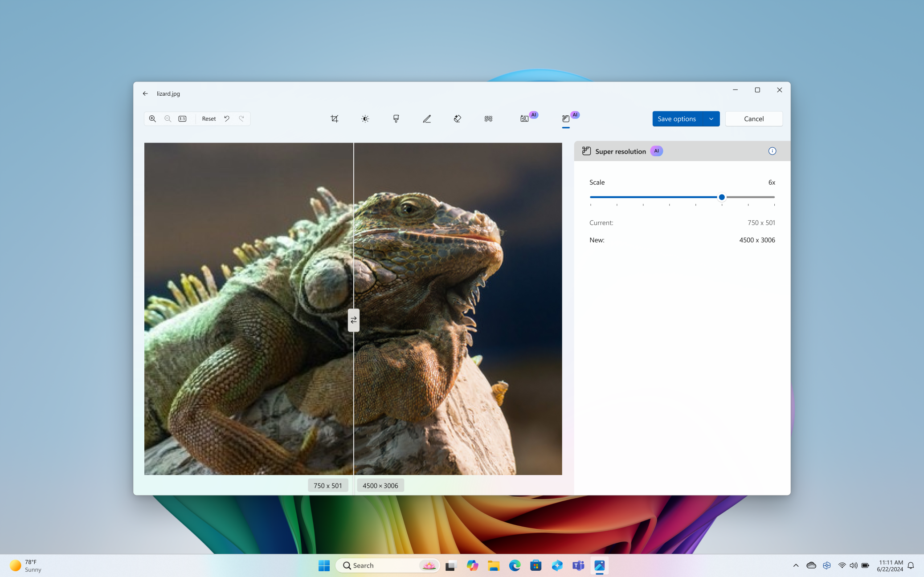Expand Save options additional menu arrow
Screen dimensions: 924x577
(711, 118)
